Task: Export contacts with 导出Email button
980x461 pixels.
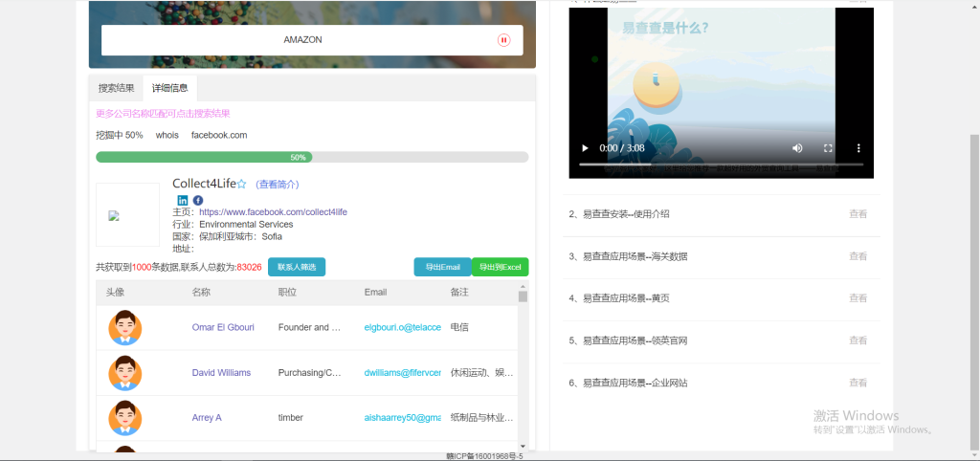Action: (442, 267)
